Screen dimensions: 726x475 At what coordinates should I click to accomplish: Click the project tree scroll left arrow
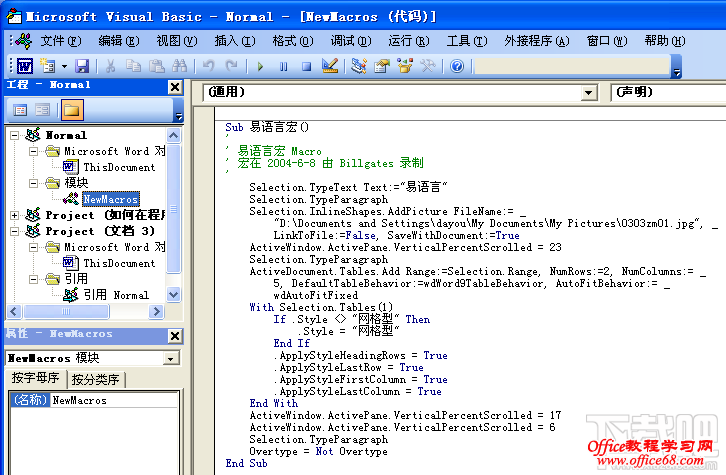point(14,312)
